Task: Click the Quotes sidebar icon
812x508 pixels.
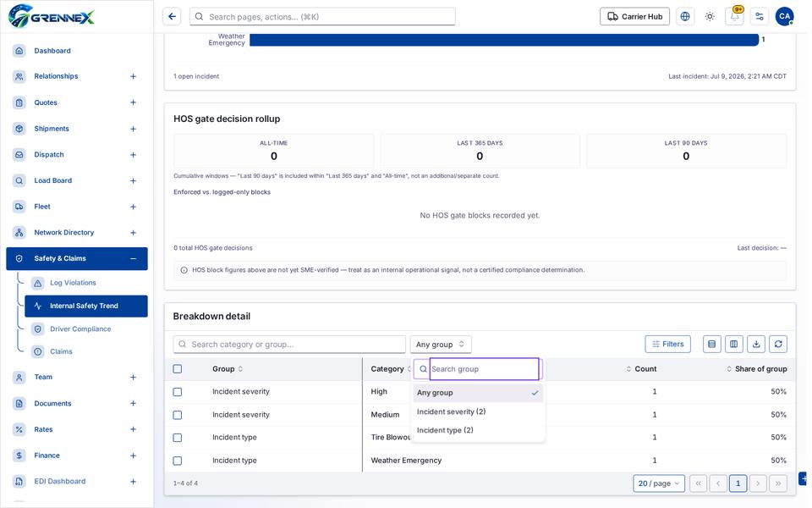Action: [19, 102]
